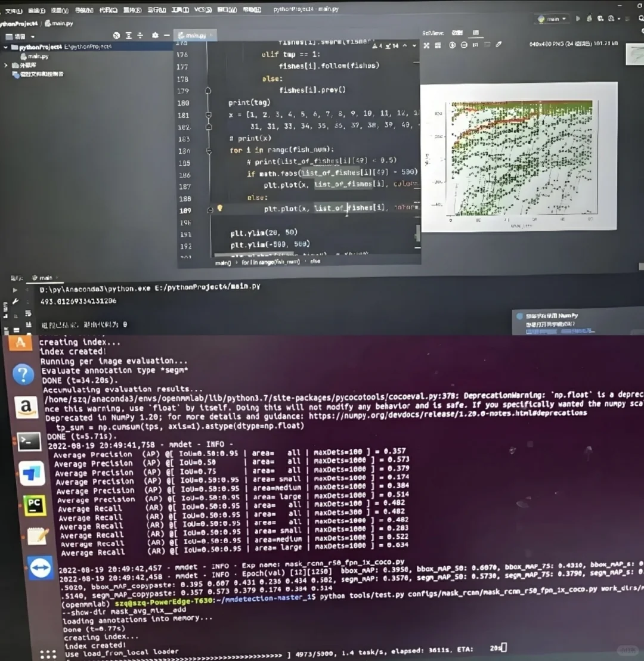Zoom out on the SciView plot image
Screen dimensions: 644x661
point(464,45)
